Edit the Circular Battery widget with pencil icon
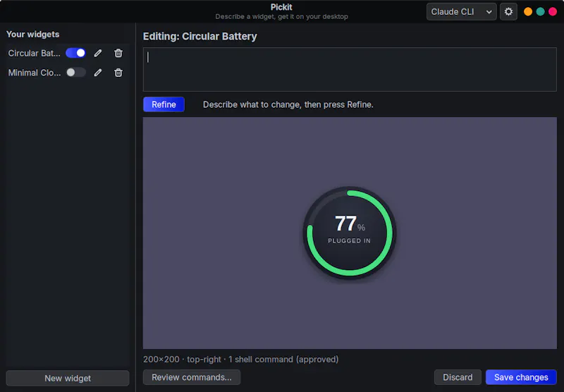Image resolution: width=564 pixels, height=392 pixels. [98, 53]
